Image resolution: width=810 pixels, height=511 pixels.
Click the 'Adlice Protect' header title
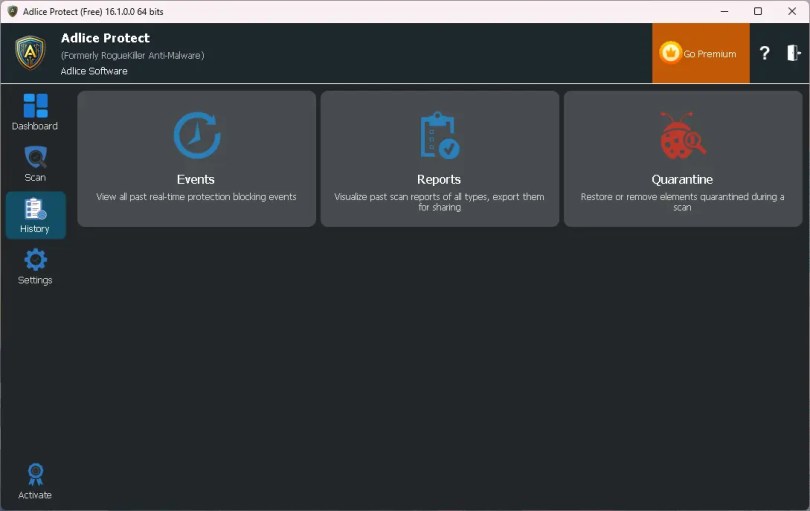105,38
